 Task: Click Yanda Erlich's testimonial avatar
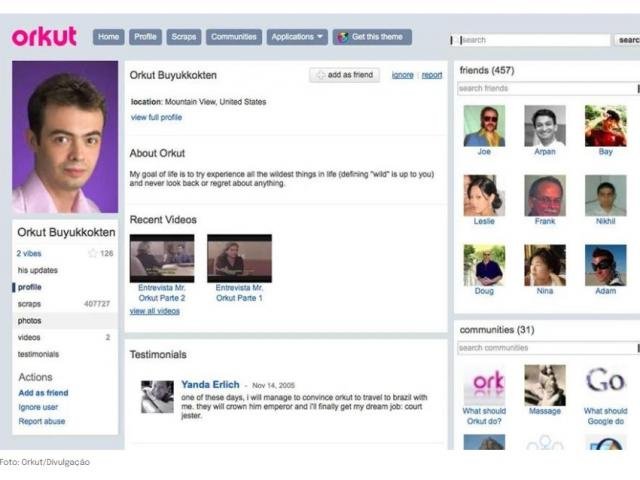pyautogui.click(x=157, y=397)
